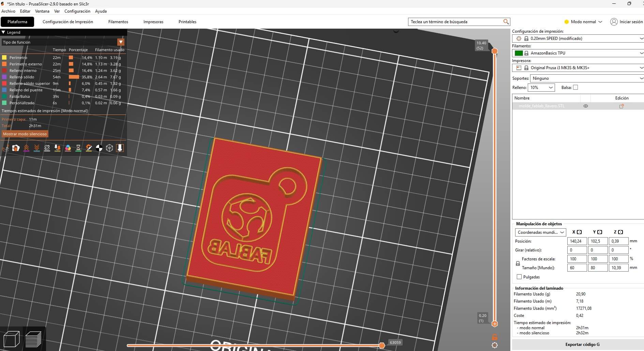Open Tipo de función dropdown arrow
This screenshot has width=644, height=351.
pyautogui.click(x=121, y=42)
